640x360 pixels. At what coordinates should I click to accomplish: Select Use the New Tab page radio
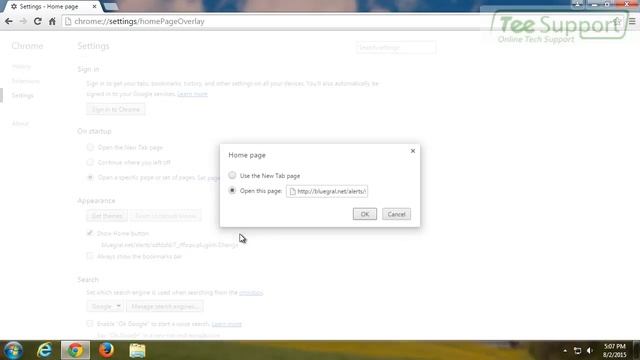232,176
